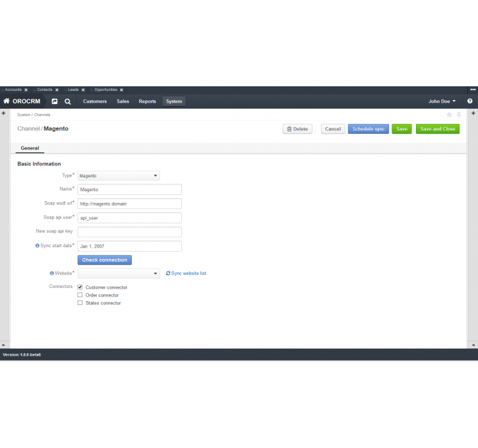Screen dimensions: 478x448
Task: Click the right sidebar plus icon
Action: (473, 113)
